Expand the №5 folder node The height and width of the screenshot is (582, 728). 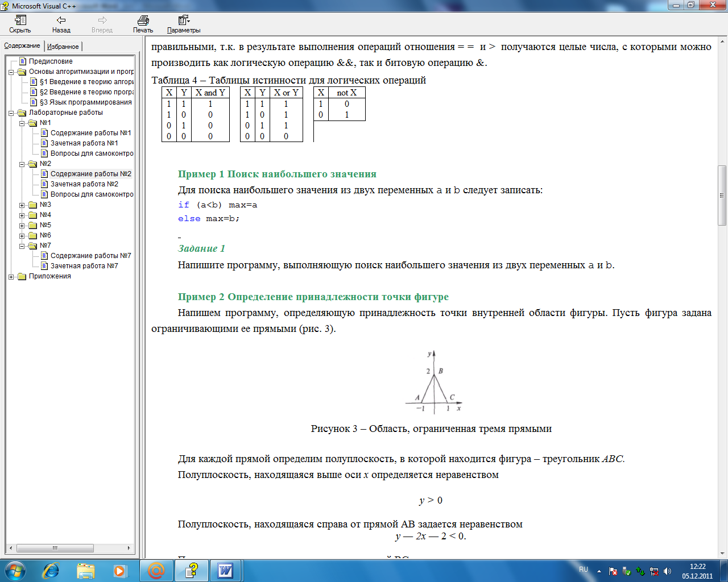[22, 226]
